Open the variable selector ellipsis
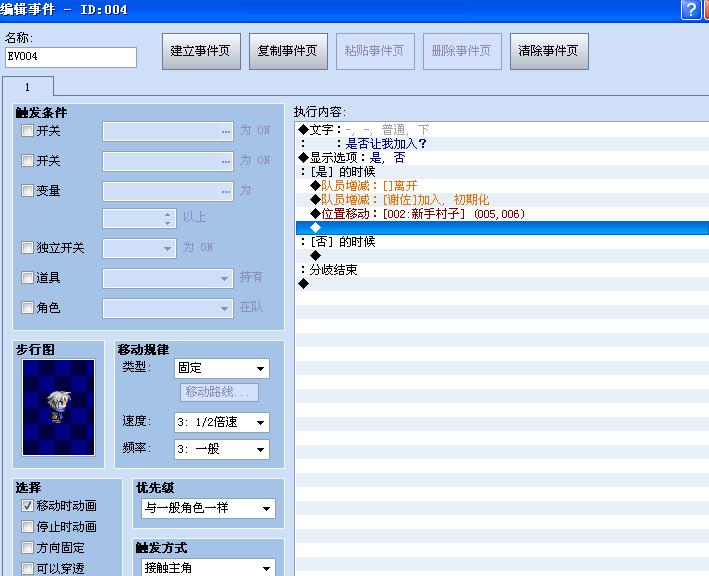The image size is (709, 576). click(226, 192)
